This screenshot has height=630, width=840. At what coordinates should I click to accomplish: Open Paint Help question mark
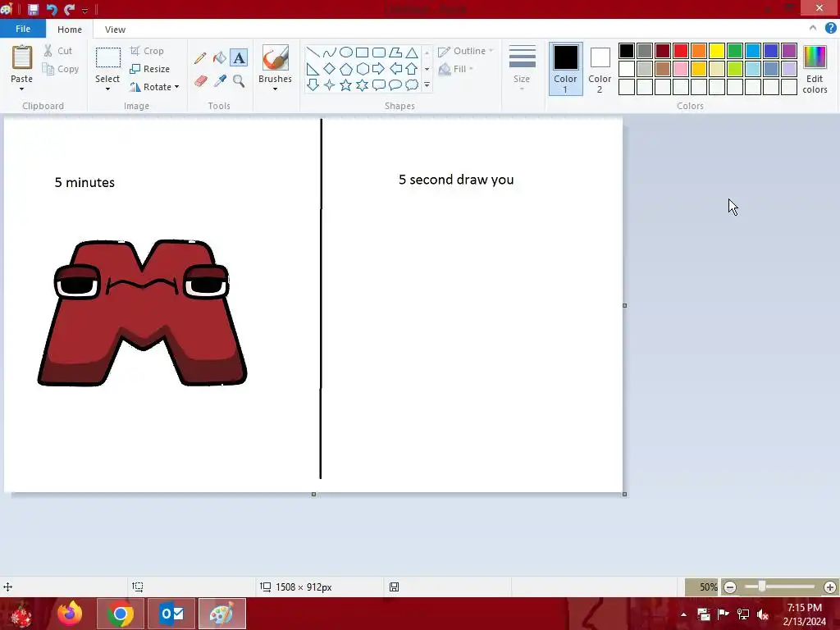coord(830,29)
